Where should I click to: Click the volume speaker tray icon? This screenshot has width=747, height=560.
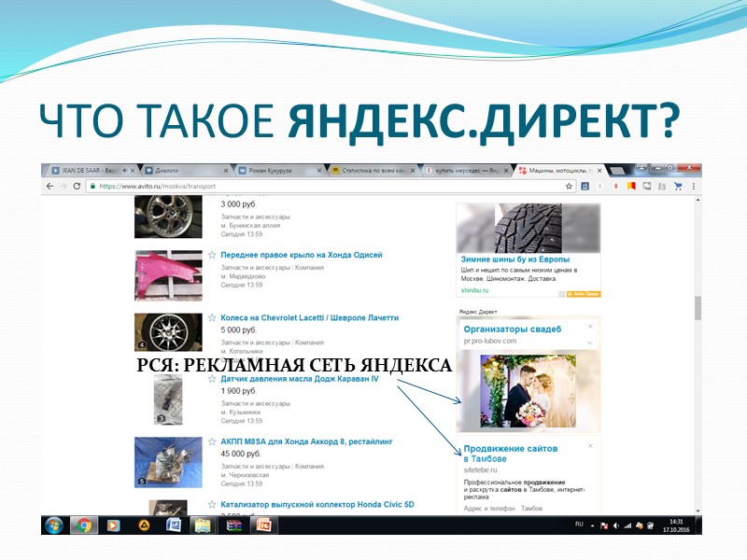coord(616,525)
